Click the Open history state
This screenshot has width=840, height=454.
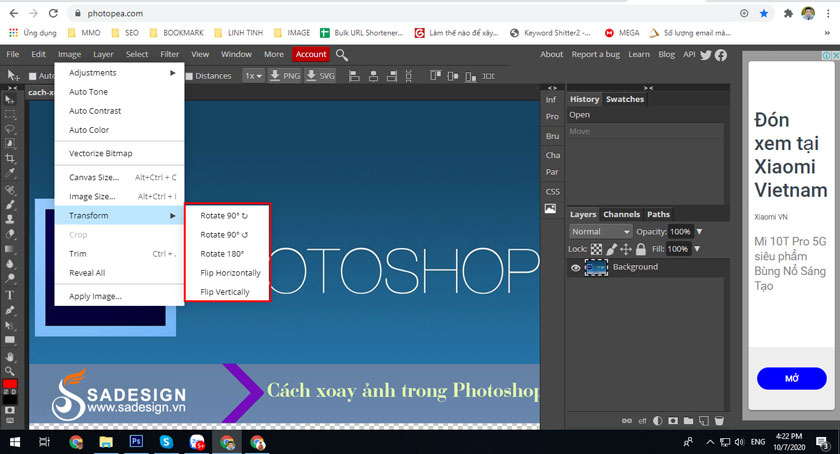(x=646, y=115)
